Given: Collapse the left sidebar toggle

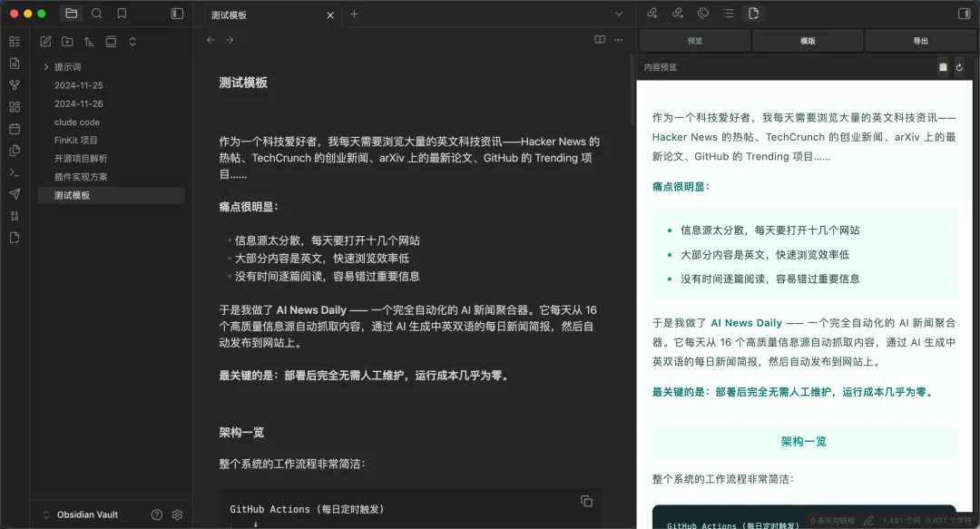Looking at the screenshot, I should tap(178, 13).
